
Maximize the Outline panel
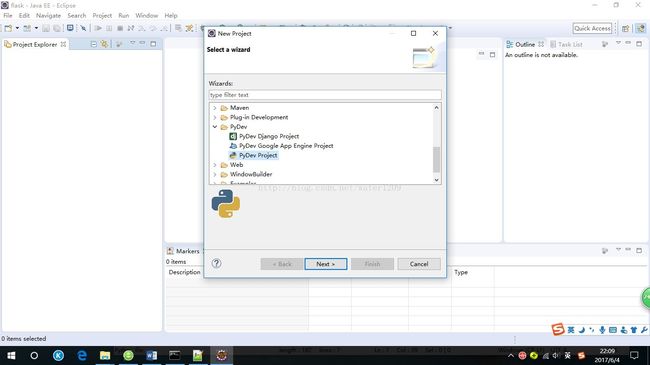point(639,44)
